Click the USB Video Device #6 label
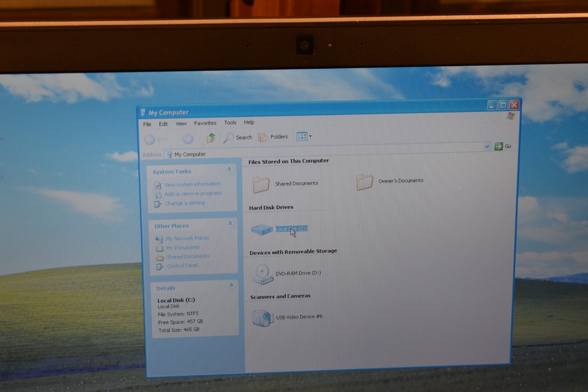Viewport: 588px width, 392px height. coord(300,317)
